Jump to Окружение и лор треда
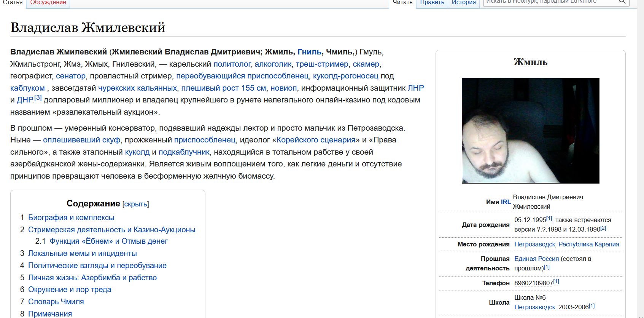 coord(70,289)
